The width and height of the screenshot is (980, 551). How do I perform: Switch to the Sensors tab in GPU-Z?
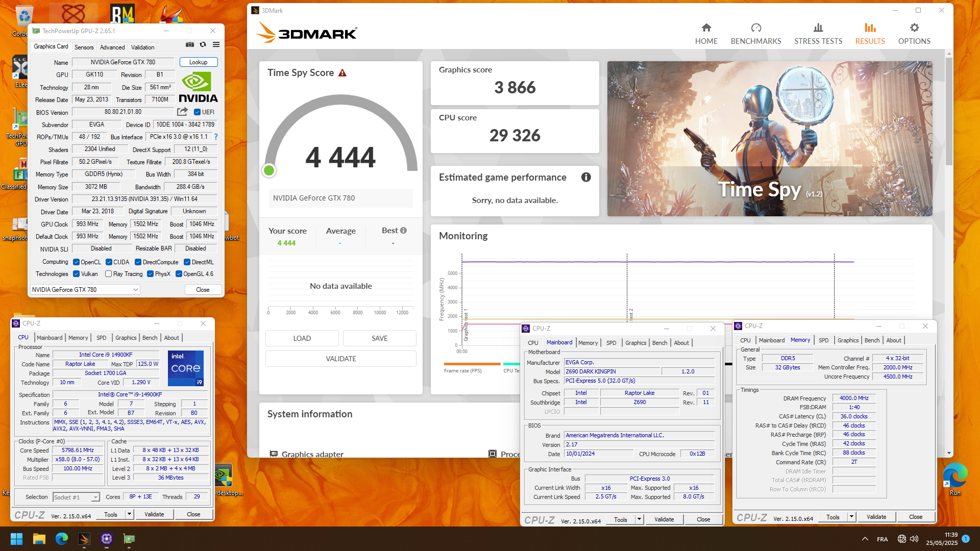coord(84,47)
